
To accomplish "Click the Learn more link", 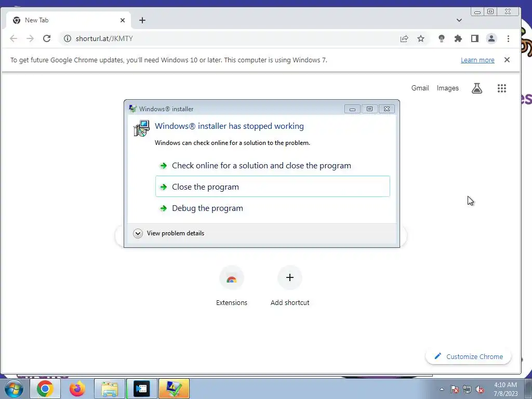I will click(477, 60).
